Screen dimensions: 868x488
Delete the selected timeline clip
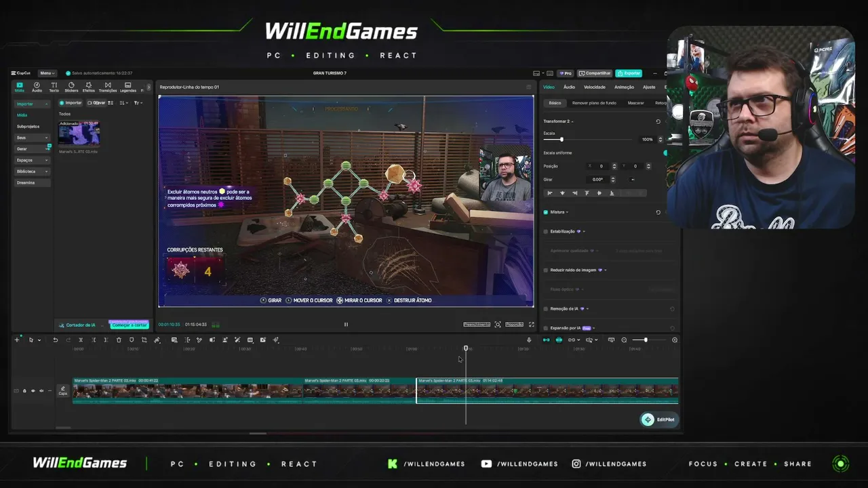[x=119, y=340]
